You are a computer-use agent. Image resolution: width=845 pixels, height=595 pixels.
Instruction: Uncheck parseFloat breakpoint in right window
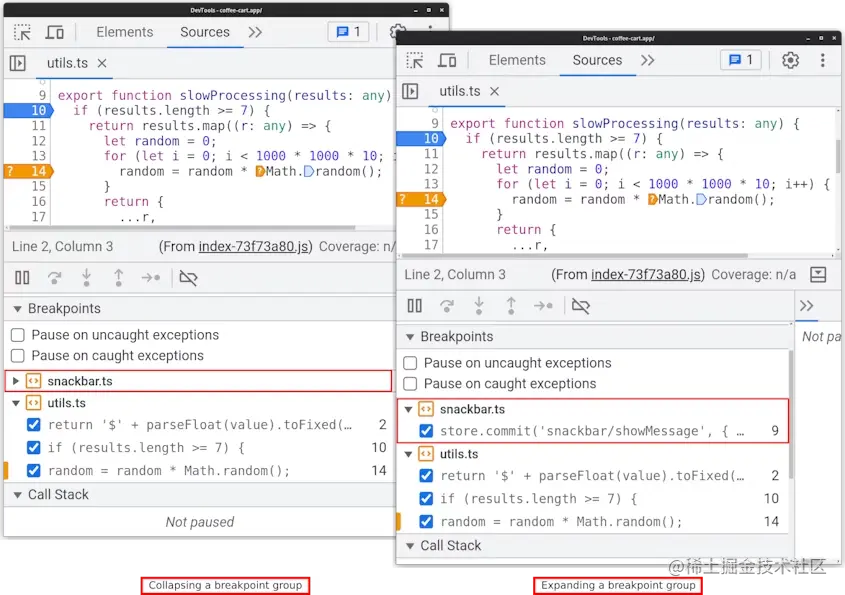(426, 476)
